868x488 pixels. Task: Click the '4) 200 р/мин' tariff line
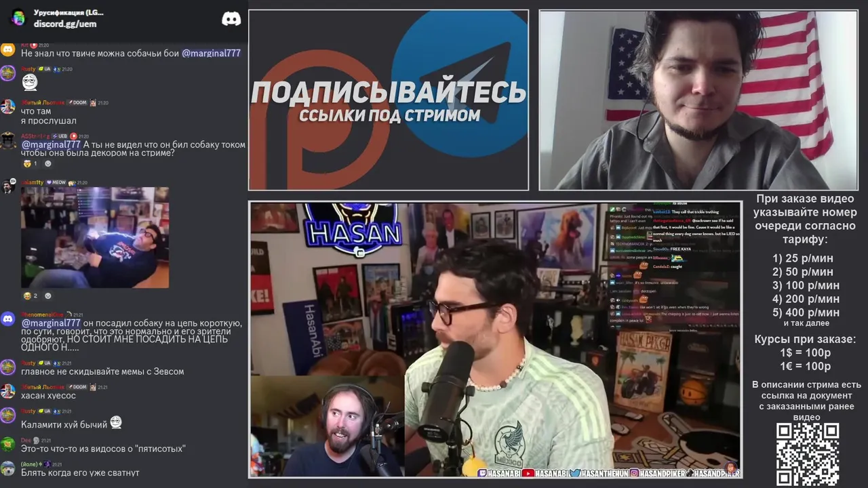coord(806,299)
